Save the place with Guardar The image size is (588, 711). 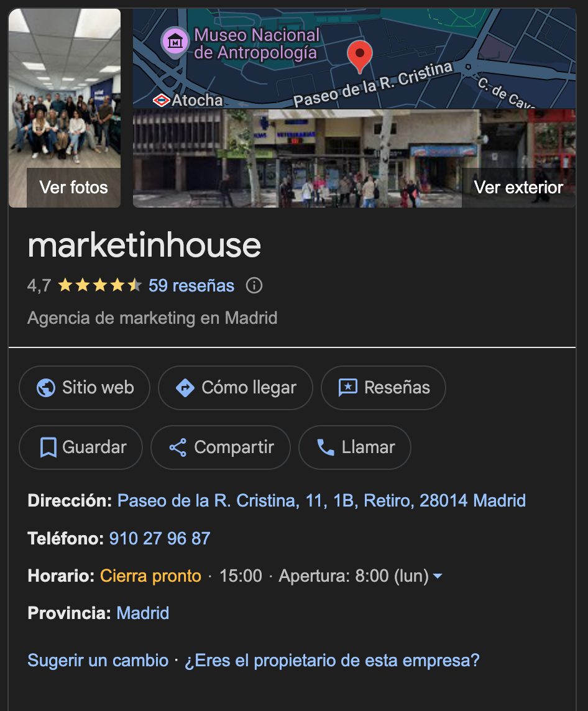[81, 447]
